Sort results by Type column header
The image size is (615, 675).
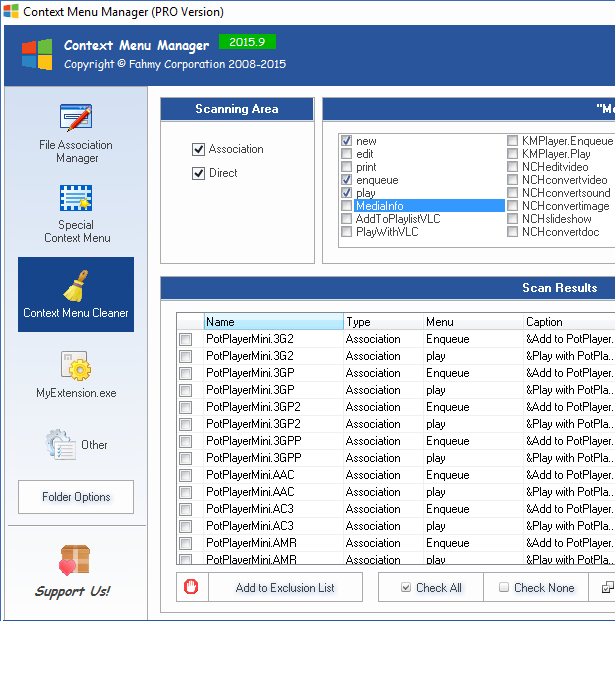pyautogui.click(x=383, y=322)
